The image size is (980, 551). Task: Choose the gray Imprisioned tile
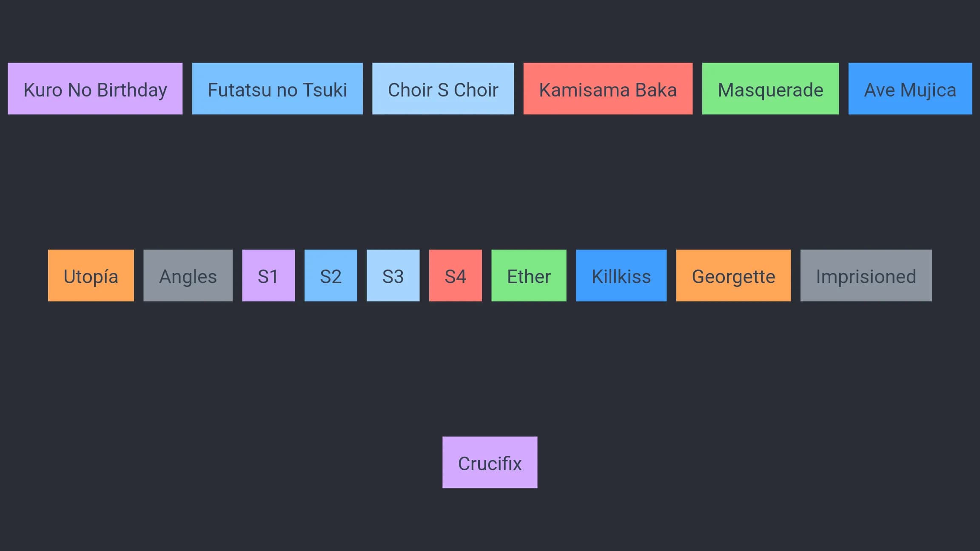[x=866, y=275]
